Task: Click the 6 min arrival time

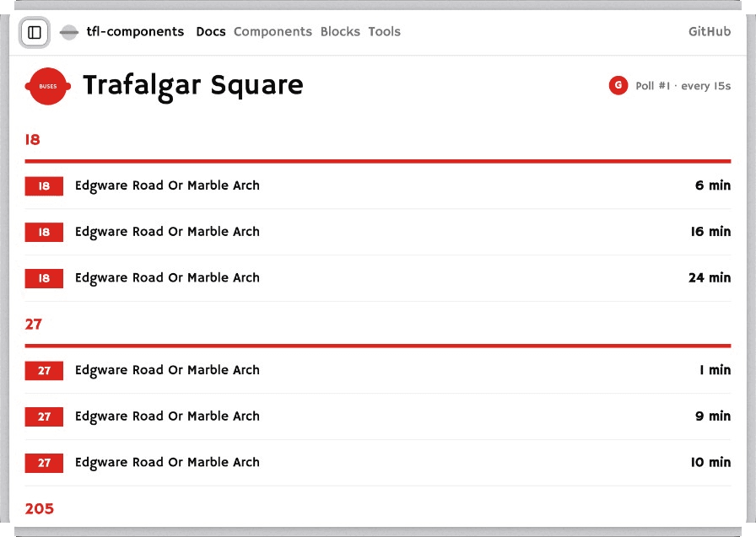Action: (x=713, y=185)
